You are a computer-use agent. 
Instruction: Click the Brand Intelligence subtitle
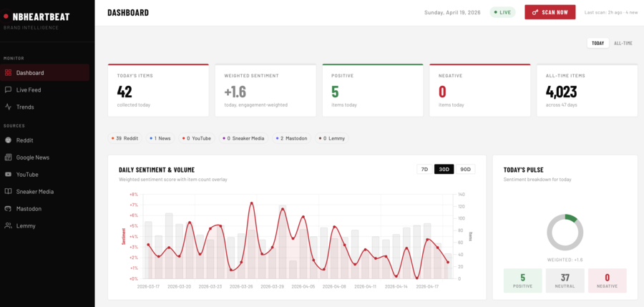(x=31, y=27)
